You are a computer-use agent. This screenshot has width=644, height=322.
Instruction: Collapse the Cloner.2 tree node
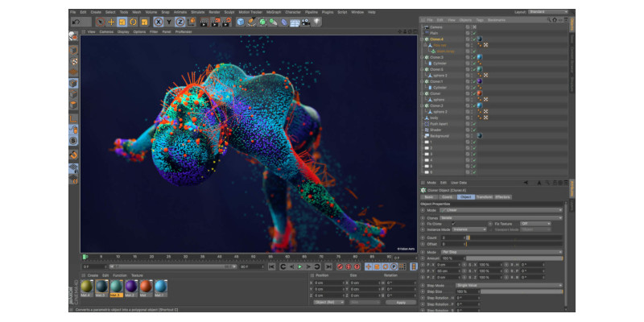[422, 105]
